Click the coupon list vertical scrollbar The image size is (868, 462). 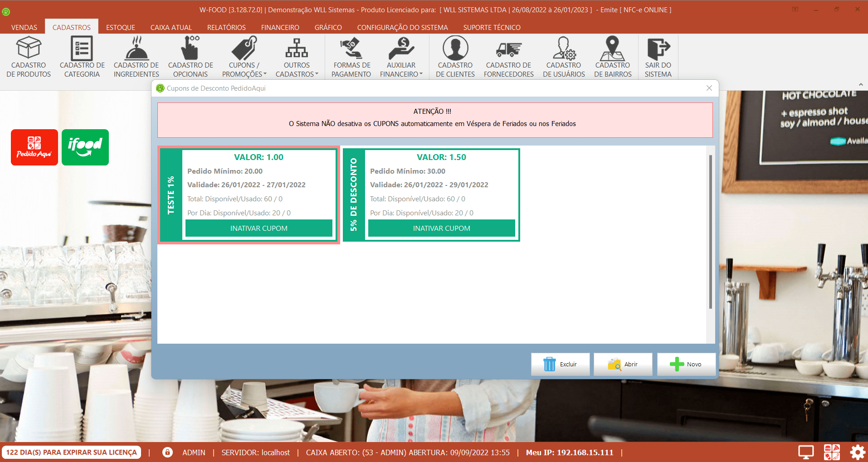point(711,232)
